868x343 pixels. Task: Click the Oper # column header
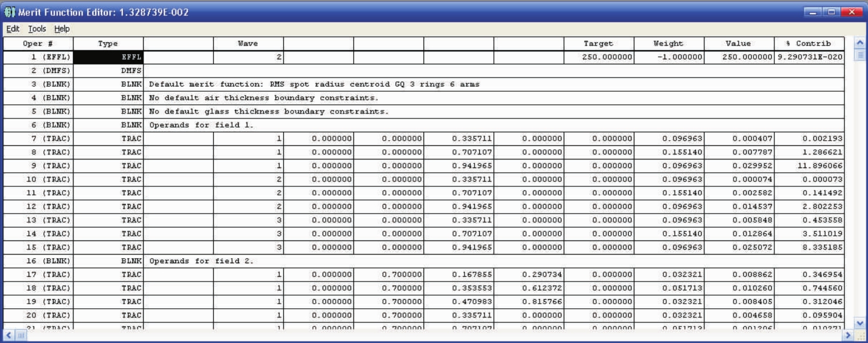(x=38, y=44)
